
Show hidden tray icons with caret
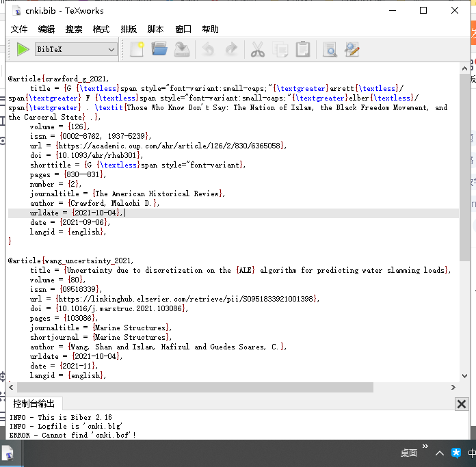pyautogui.click(x=439, y=453)
